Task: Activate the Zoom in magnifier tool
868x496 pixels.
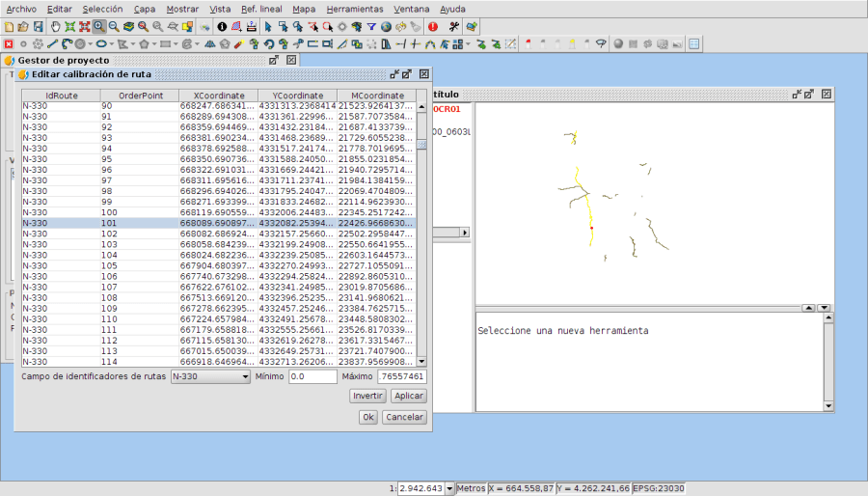Action: 99,26
